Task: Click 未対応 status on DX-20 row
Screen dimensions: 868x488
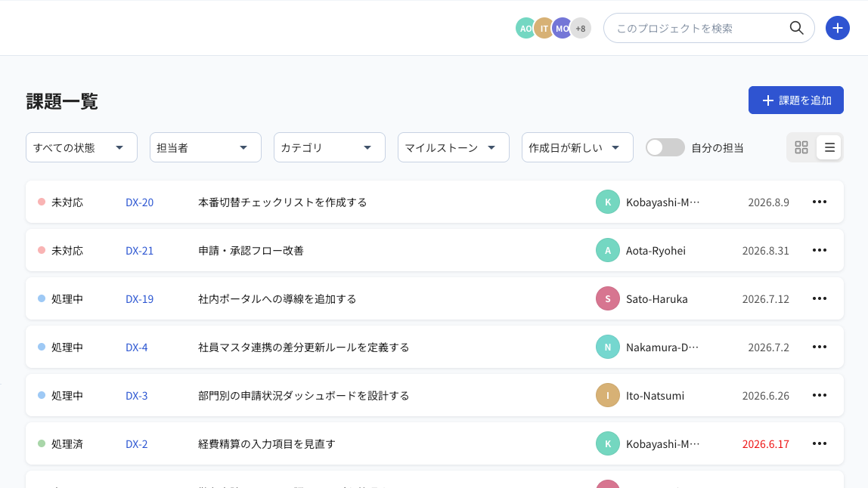Action: point(60,202)
